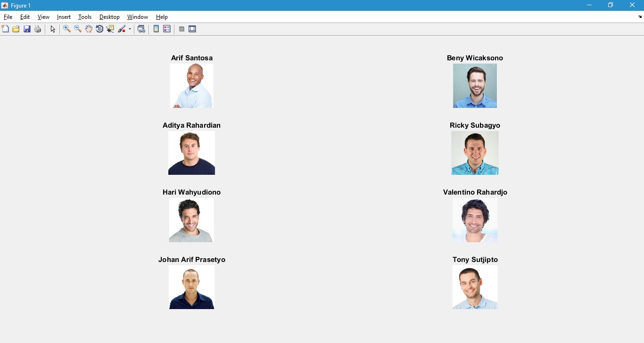
Task: Toggle the Insert Legend button
Action: tap(167, 29)
